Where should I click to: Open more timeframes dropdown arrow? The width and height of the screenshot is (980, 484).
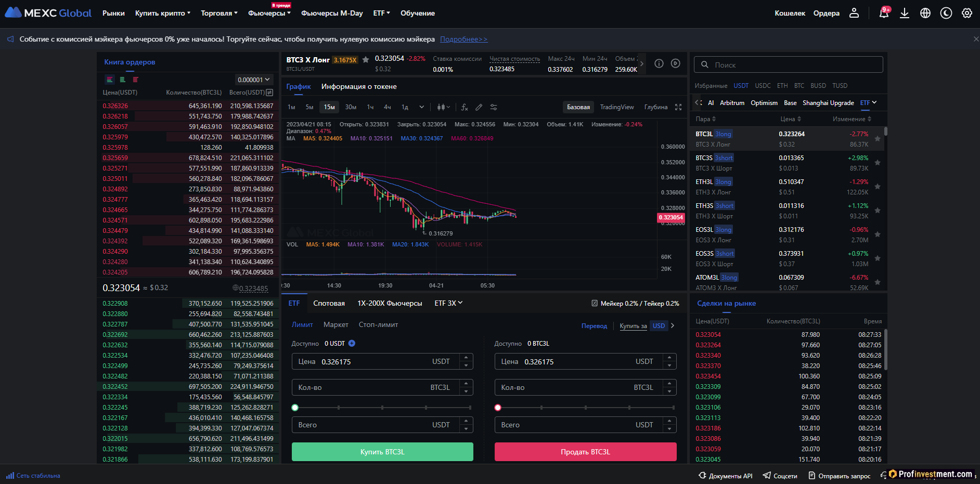[x=421, y=107]
